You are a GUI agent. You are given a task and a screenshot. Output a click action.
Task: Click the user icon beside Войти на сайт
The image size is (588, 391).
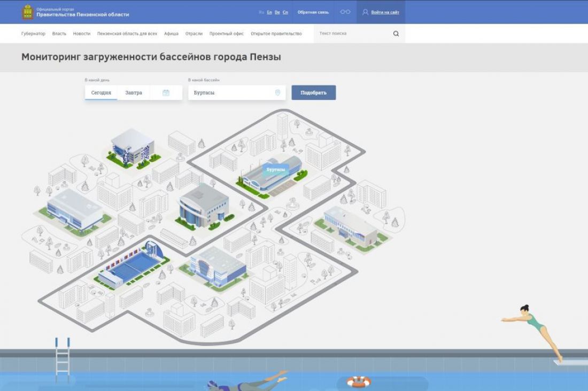[365, 12]
